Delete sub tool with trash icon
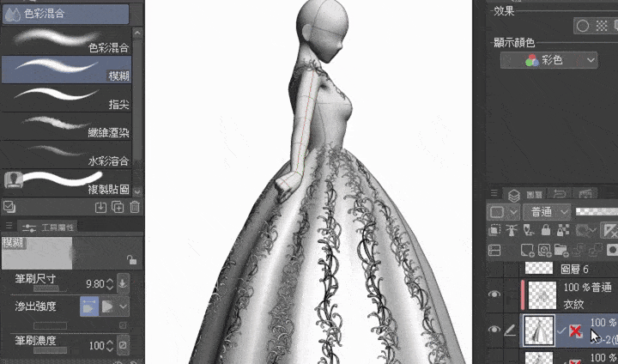 pyautogui.click(x=135, y=207)
